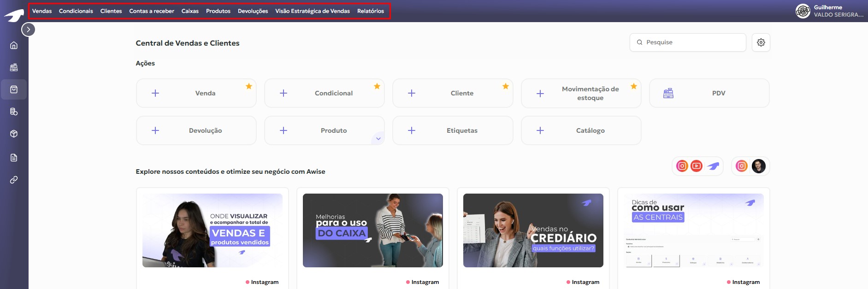Go to Visão Estratégica de Vendas
The height and width of the screenshot is (289, 868).
312,11
